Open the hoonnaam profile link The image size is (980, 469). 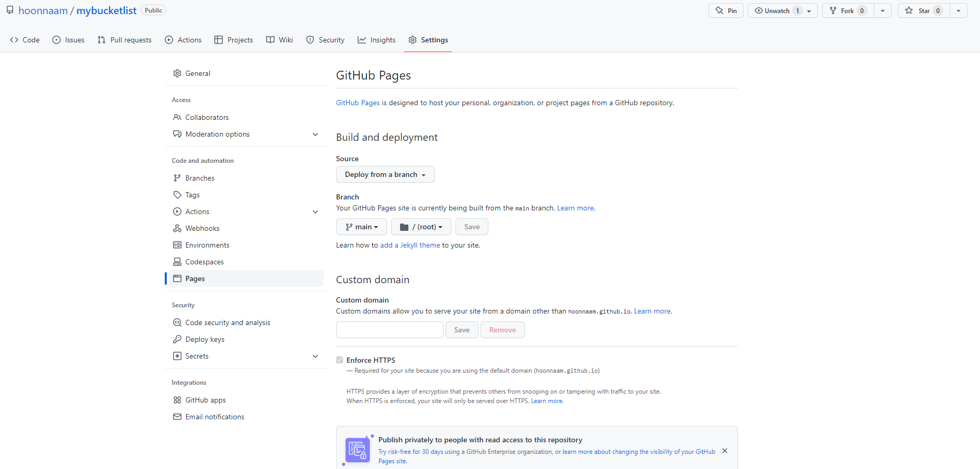[43, 10]
